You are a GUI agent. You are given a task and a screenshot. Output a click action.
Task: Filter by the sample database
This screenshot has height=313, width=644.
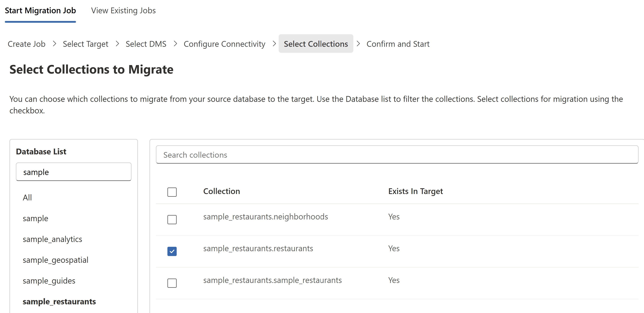coord(35,218)
